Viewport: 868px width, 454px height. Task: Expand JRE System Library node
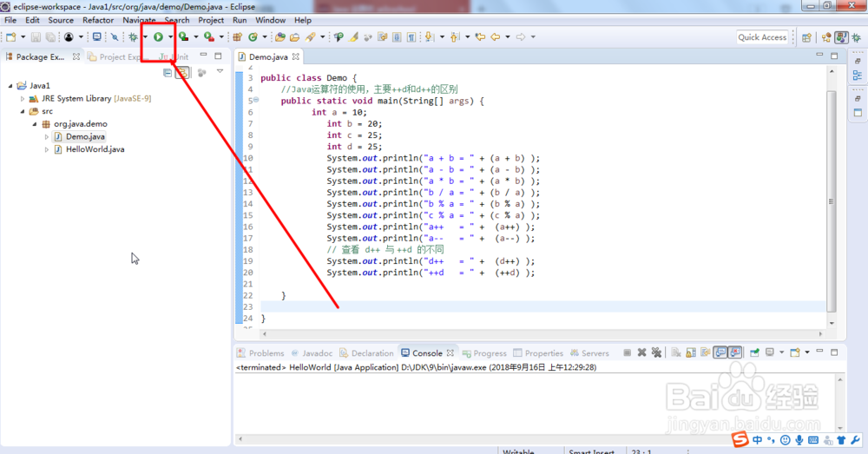(23, 99)
